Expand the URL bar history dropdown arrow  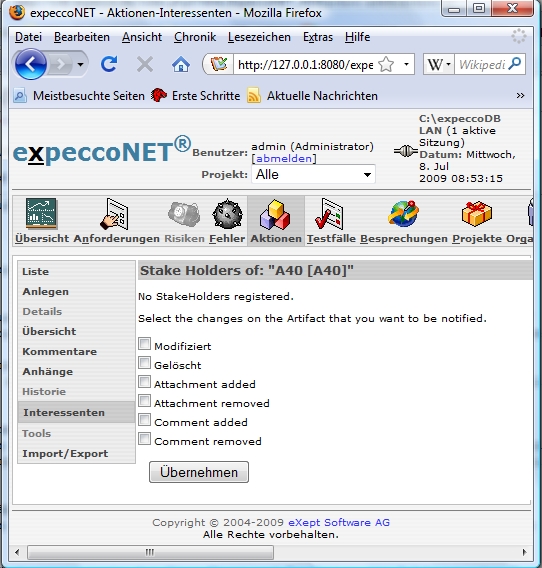[x=406, y=64]
